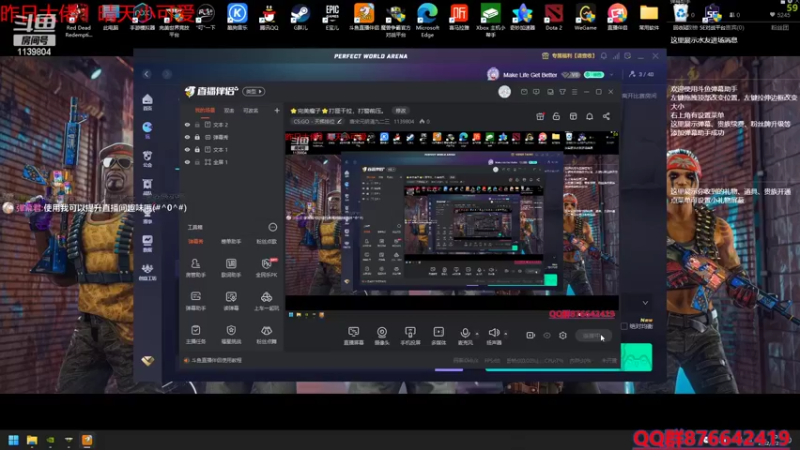Screen dimensions: 800x450
Task: Open the hamburger menu in the streaming app title bar
Action: coord(574,92)
